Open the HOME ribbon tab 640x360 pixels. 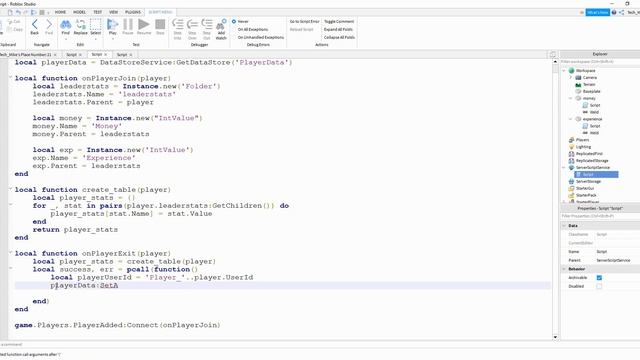click(x=60, y=12)
